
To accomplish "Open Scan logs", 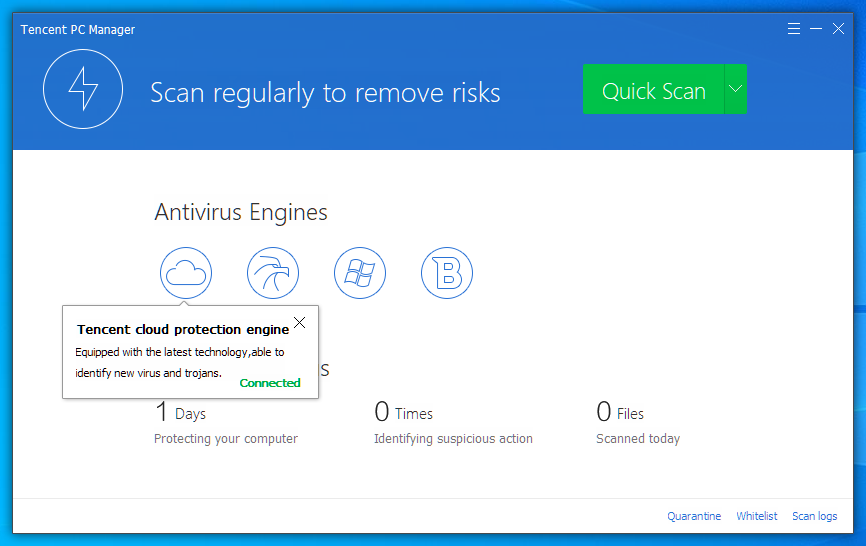I will point(815,516).
